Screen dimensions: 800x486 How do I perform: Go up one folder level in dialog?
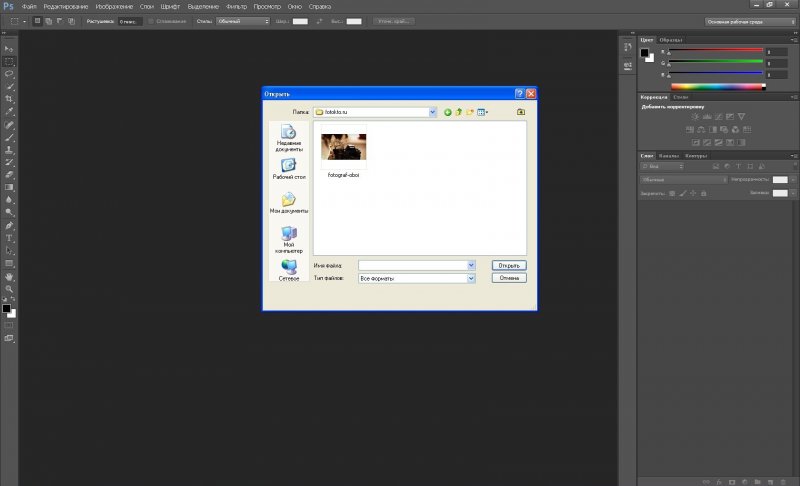click(459, 112)
